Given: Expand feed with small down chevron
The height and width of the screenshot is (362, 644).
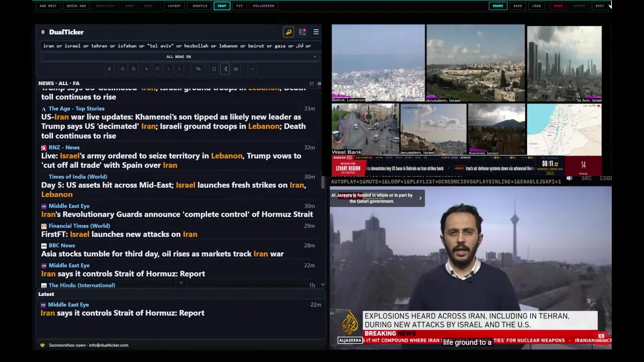Looking at the screenshot, I should tap(181, 283).
